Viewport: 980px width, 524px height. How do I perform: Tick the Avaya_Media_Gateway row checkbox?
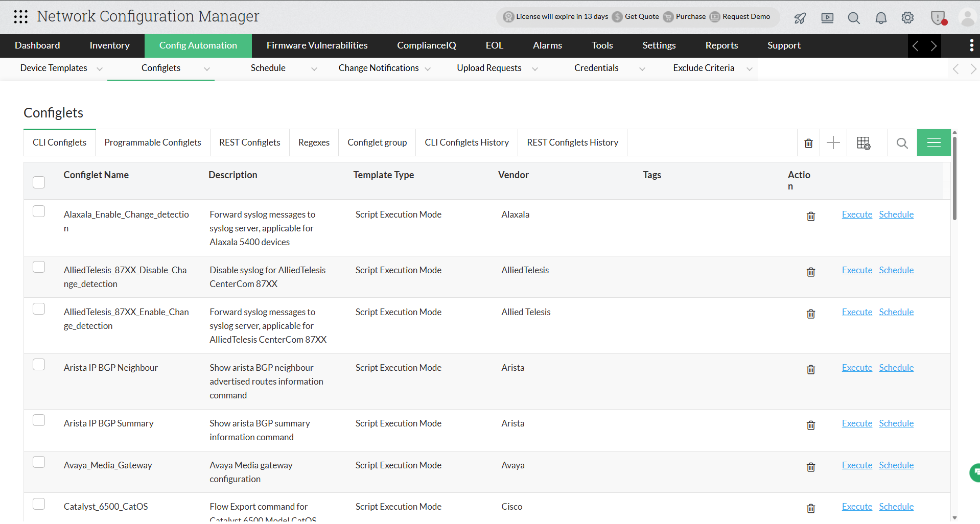tap(39, 462)
